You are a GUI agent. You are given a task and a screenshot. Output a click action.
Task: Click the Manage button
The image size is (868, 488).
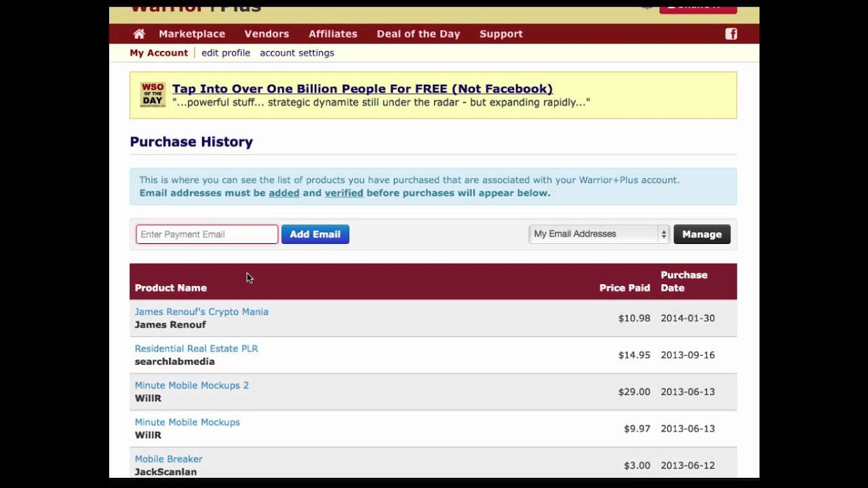702,235
